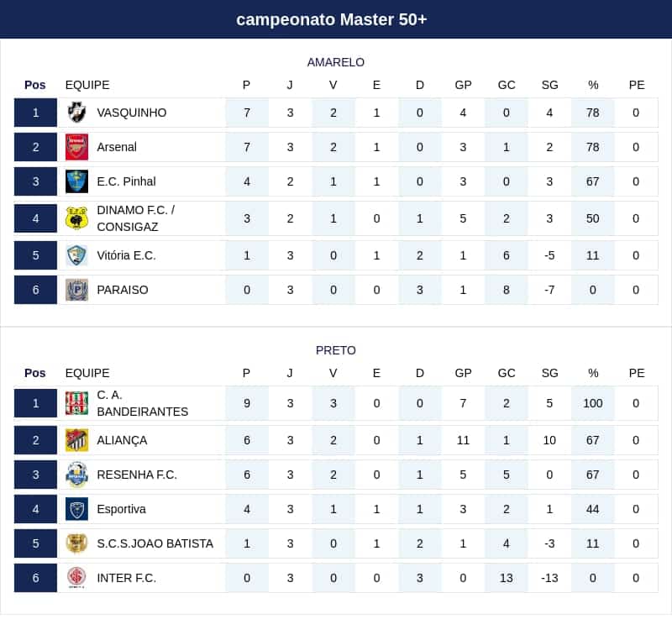This screenshot has width=672, height=635.
Task: Select the PRETO group heading
Action: pos(336,350)
